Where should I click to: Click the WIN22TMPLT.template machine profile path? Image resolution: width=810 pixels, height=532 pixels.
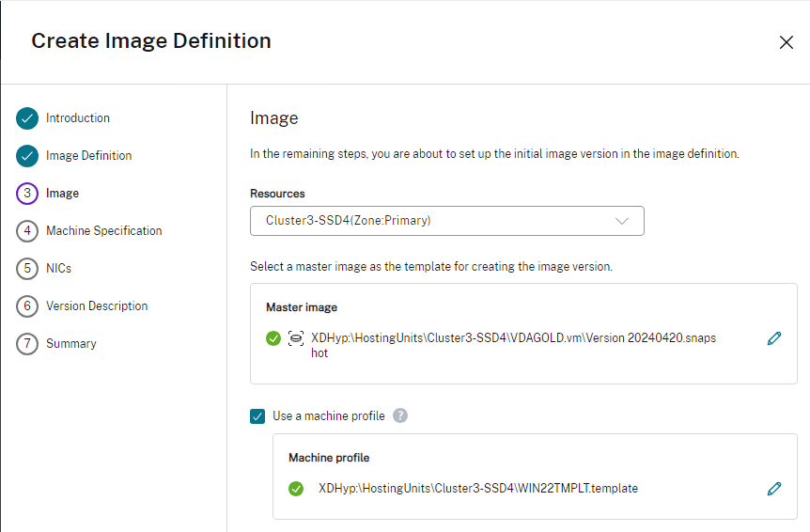click(x=478, y=488)
